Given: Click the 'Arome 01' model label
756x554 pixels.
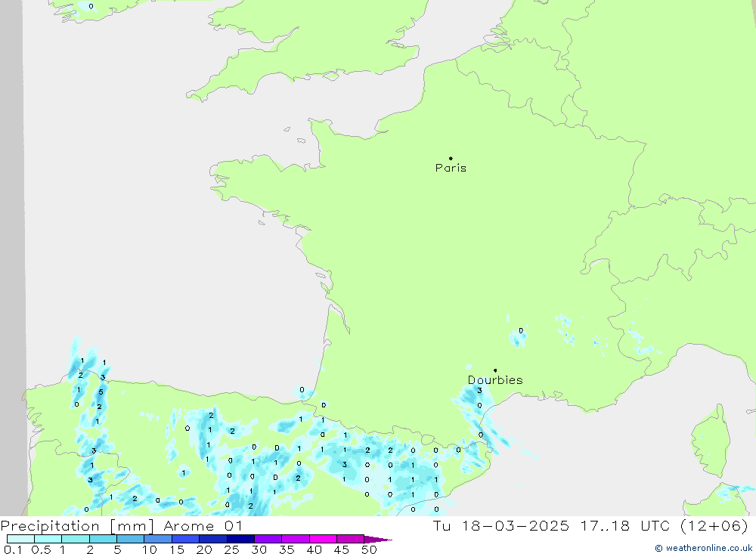Looking at the screenshot, I should click(203, 526).
